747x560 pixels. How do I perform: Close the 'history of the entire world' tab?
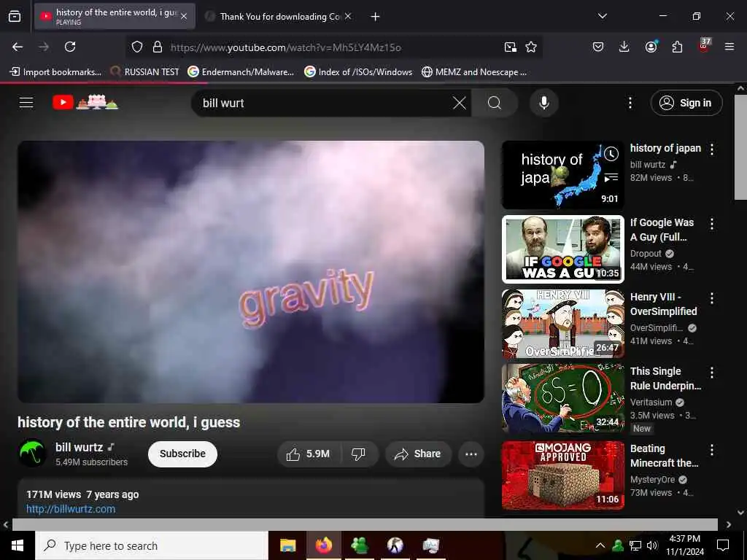[x=184, y=16]
